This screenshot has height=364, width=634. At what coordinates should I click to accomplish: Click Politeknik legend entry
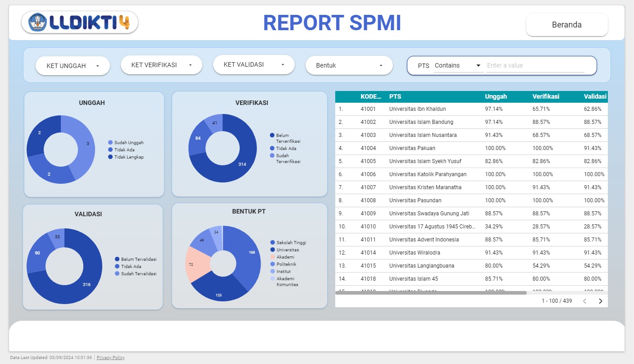(x=283, y=264)
